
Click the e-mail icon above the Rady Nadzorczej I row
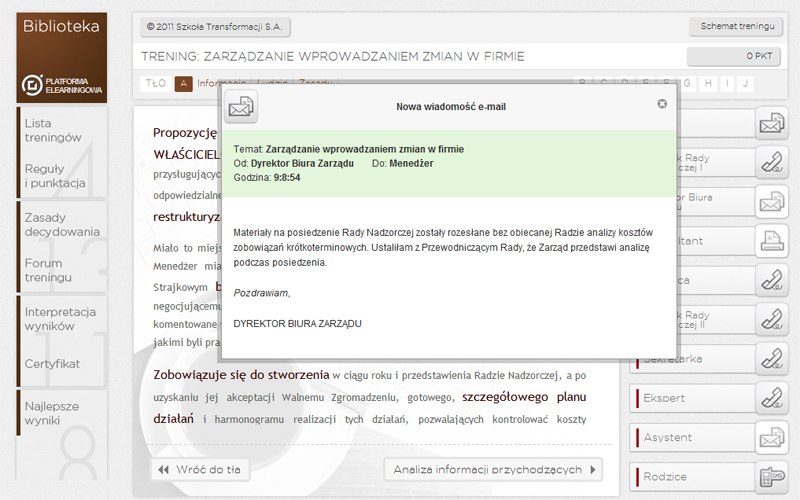(x=771, y=123)
